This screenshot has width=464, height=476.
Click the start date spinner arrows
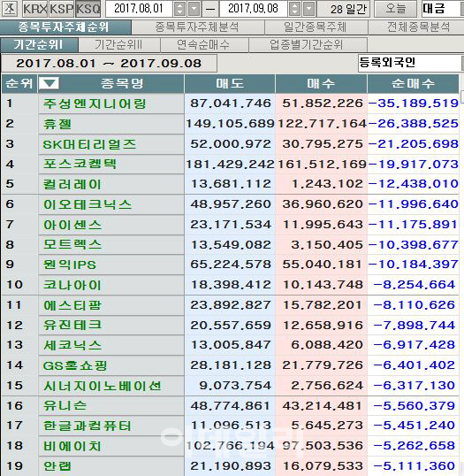[179, 9]
